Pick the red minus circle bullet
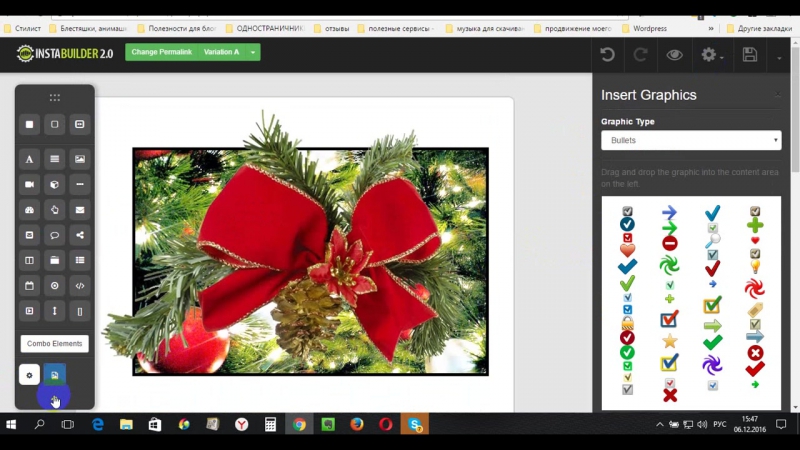Image resolution: width=800 pixels, height=450 pixels. pyautogui.click(x=669, y=243)
